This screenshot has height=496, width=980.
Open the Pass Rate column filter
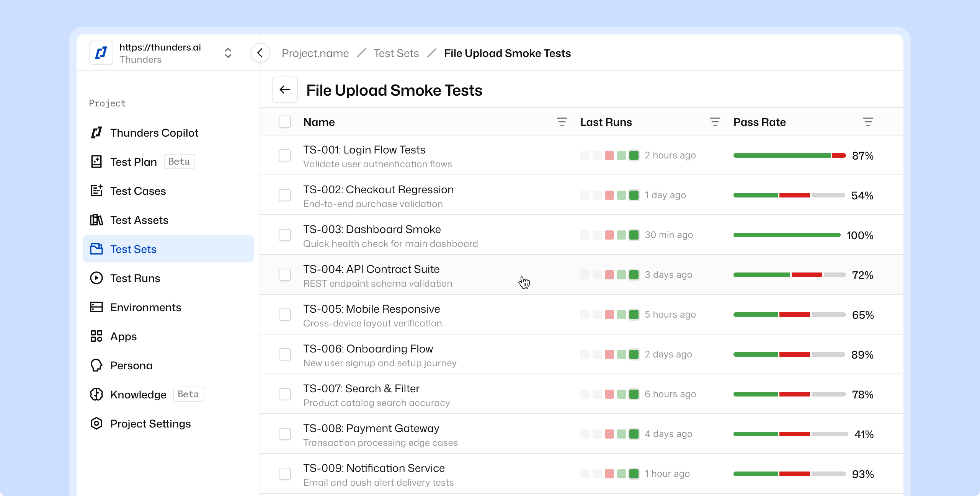tap(868, 122)
